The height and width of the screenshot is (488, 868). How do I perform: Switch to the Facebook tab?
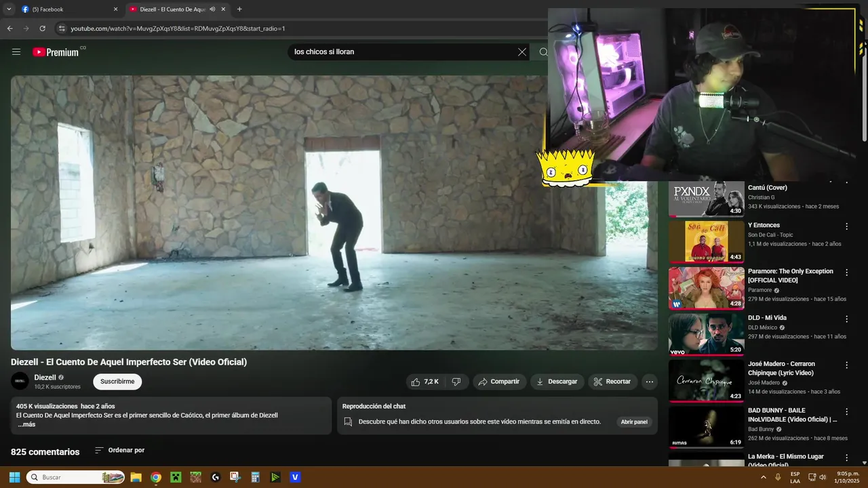point(68,9)
